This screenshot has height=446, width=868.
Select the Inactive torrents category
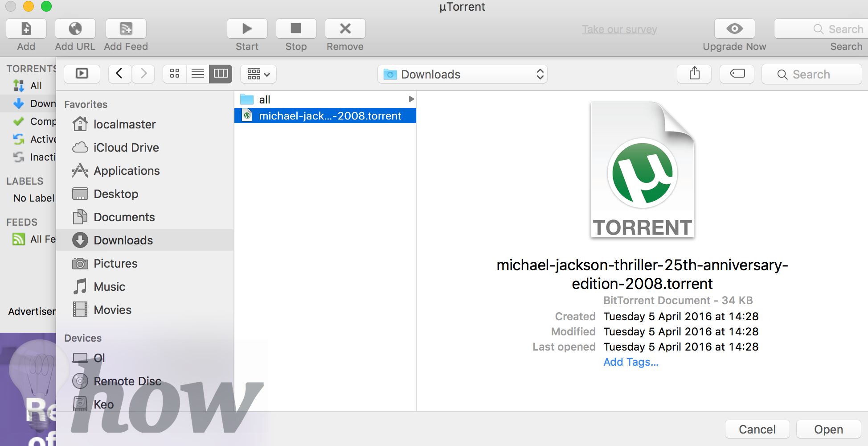click(x=28, y=157)
